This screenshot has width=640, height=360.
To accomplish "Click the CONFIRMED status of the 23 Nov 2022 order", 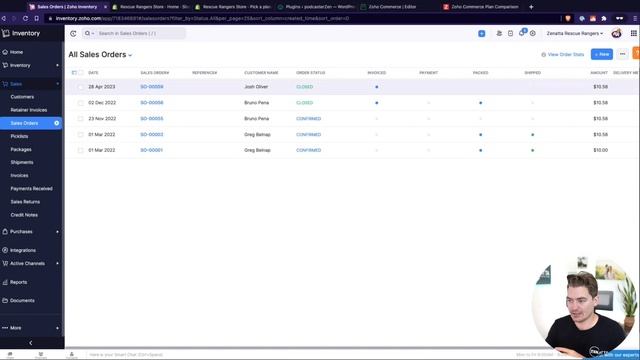I will pos(309,119).
